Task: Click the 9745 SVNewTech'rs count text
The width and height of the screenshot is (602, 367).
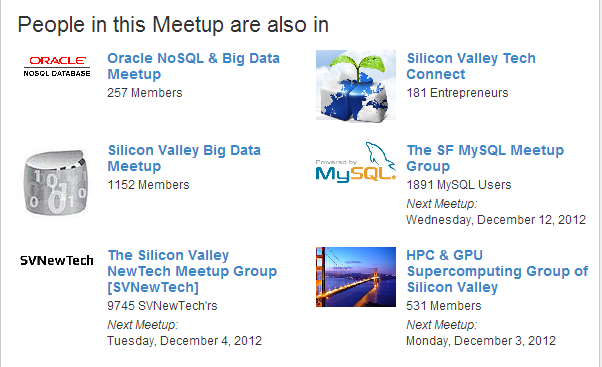Action: click(162, 306)
